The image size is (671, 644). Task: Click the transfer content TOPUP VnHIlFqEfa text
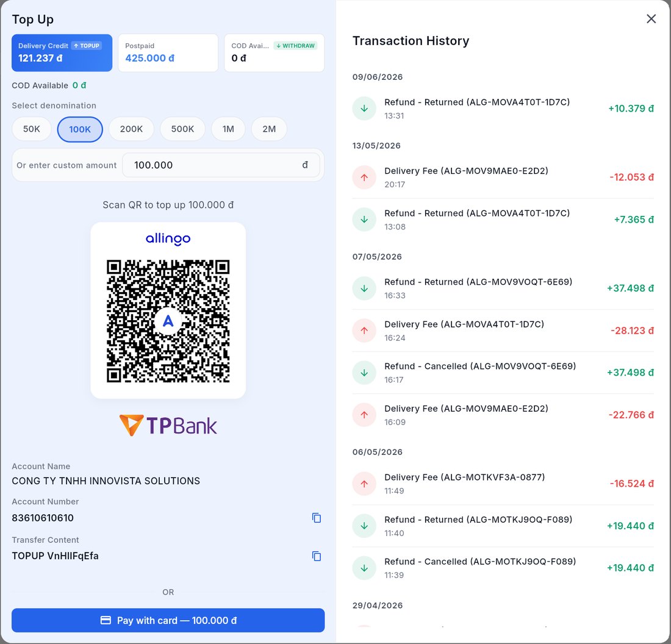(55, 556)
